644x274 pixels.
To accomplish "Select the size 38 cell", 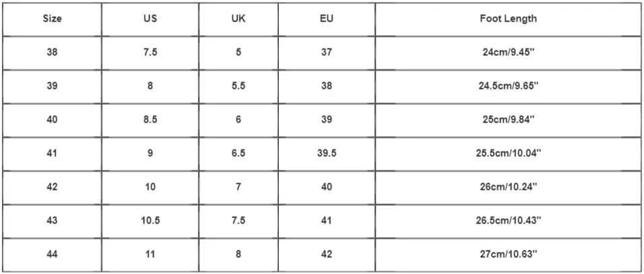I will [52, 53].
